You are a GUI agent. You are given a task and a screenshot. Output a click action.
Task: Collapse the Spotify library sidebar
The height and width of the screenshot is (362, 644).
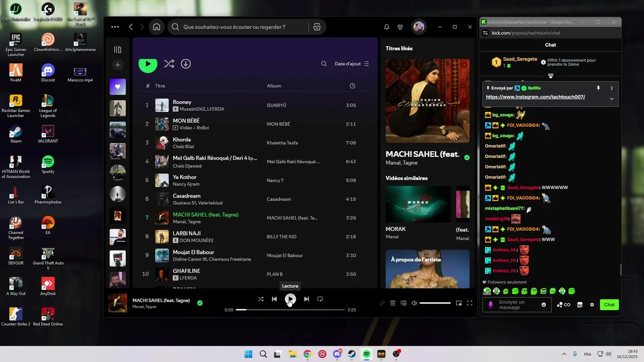pyautogui.click(x=118, y=49)
